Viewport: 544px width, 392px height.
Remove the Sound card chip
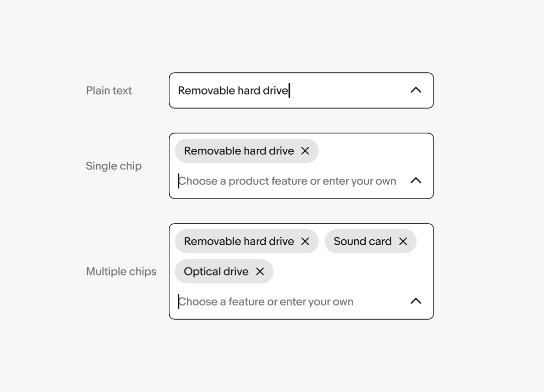coord(403,241)
